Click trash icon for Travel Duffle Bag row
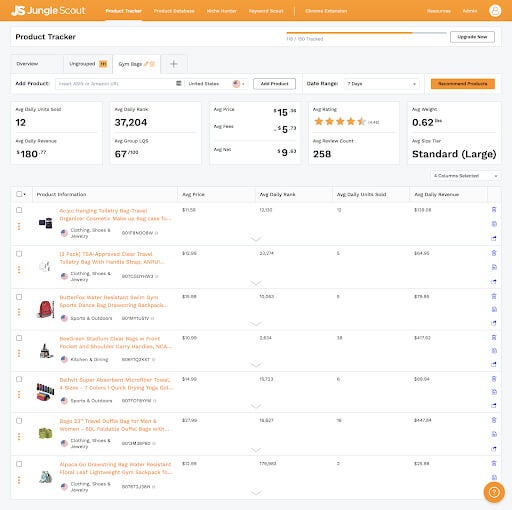Viewport: 512px width, 510px height. (494, 420)
